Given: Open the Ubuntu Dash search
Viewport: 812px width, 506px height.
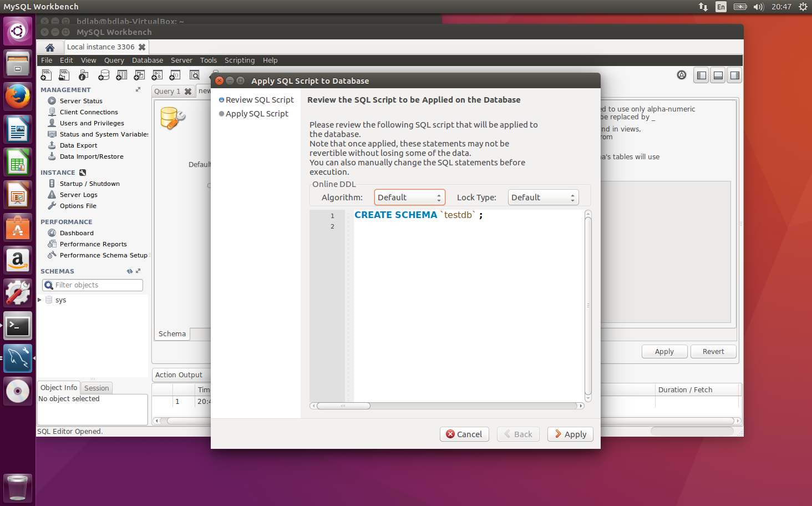Looking at the screenshot, I should [18, 31].
